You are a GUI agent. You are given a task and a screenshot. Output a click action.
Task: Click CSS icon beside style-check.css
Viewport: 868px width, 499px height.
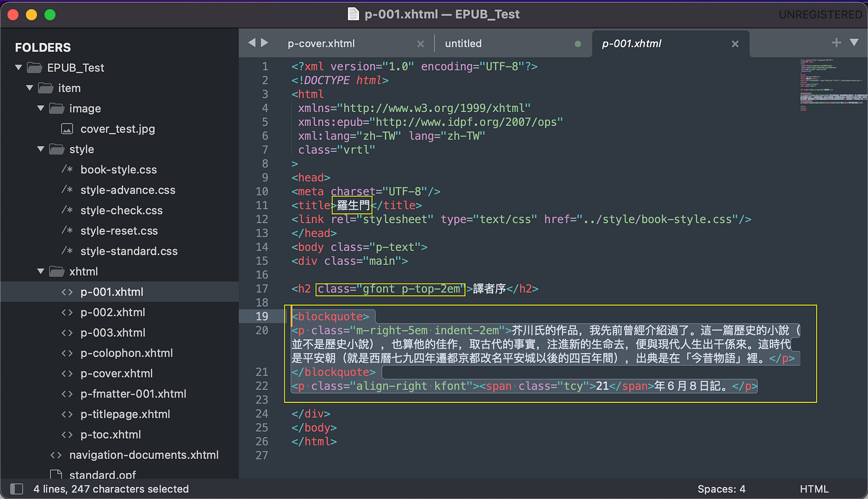coord(67,210)
